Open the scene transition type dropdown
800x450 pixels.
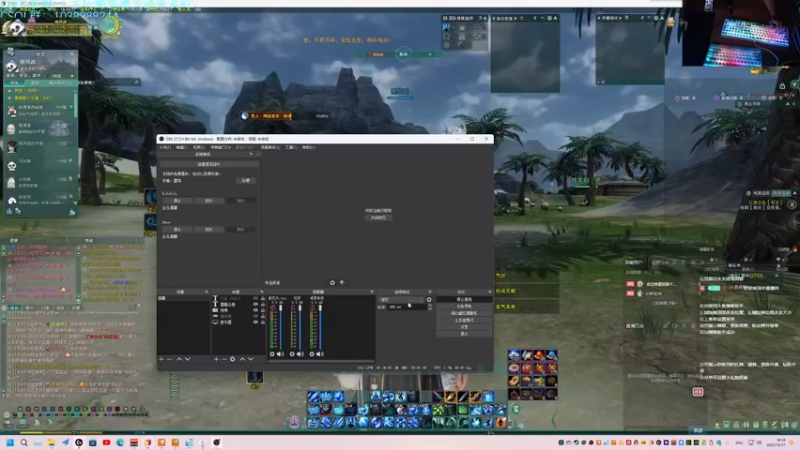pos(402,299)
